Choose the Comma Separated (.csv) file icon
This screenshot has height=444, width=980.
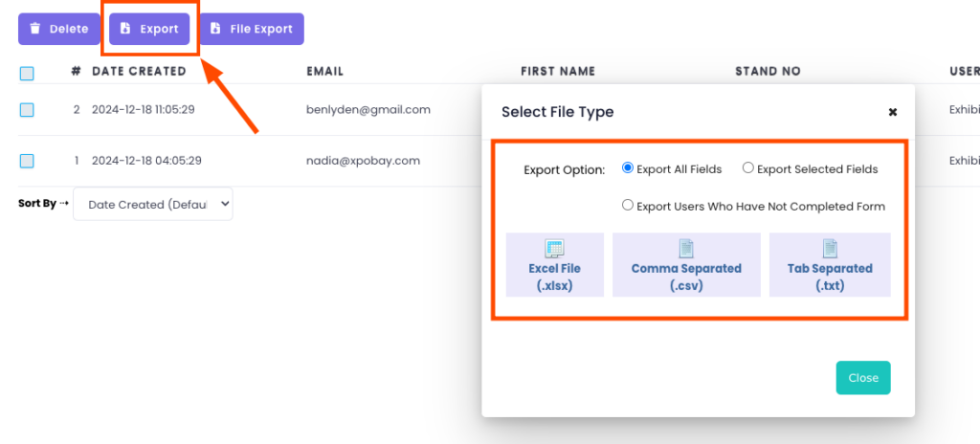[x=686, y=250]
